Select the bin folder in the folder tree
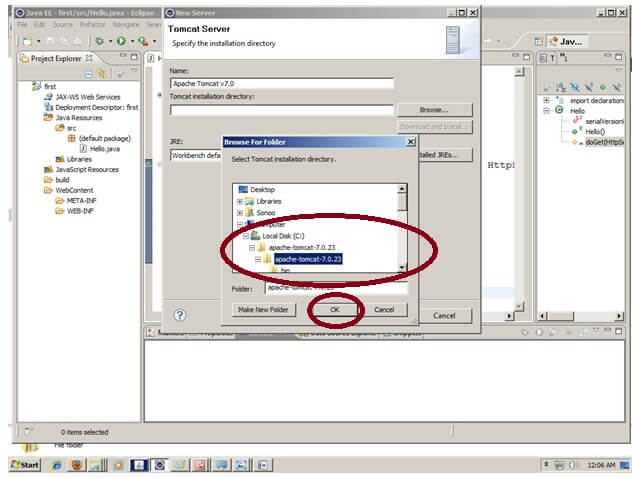The image size is (640, 479). (285, 270)
